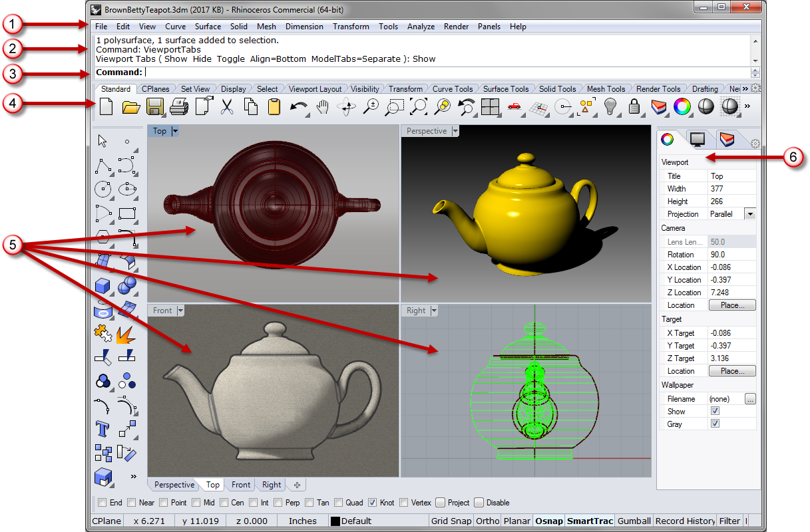Enable the End object snap checkbox
The height and width of the screenshot is (532, 810).
pos(102,503)
